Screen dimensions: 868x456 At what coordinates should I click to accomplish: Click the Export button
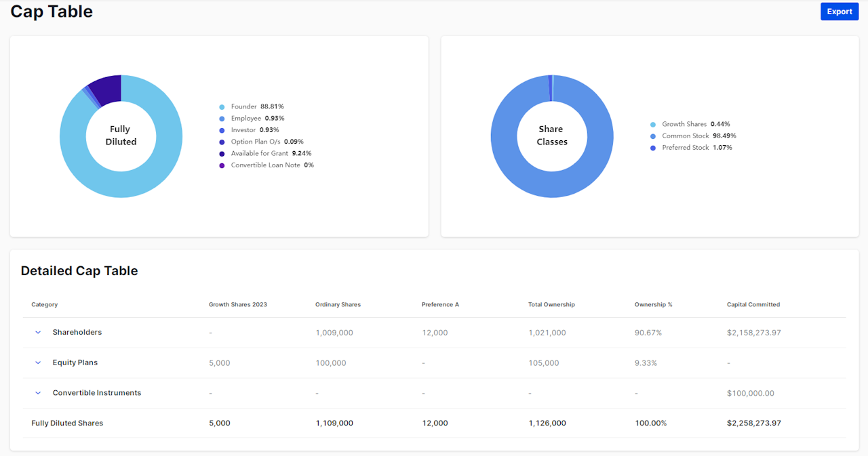click(839, 12)
